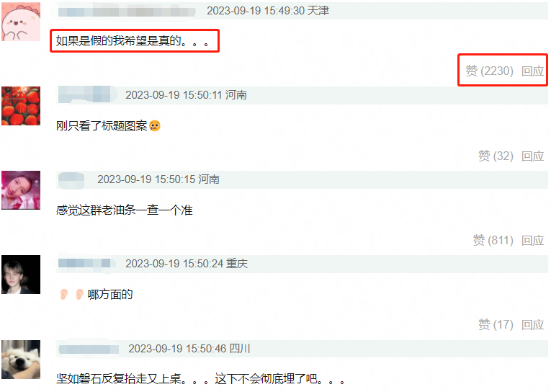
Task: Click the crying emoji in the second comment
Action: (x=155, y=125)
